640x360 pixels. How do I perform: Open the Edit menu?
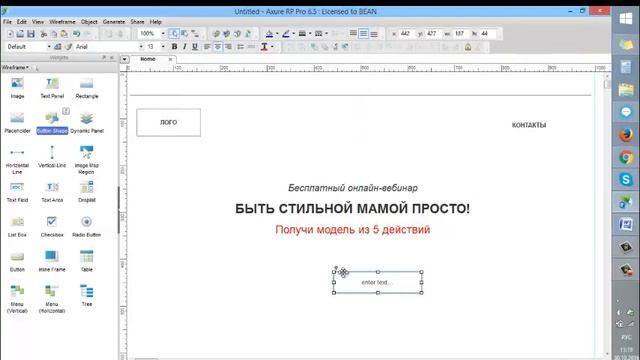click(x=22, y=22)
